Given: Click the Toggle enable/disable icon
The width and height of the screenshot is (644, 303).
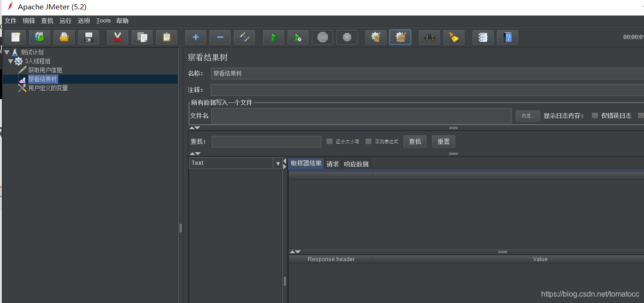Looking at the screenshot, I should click(245, 37).
